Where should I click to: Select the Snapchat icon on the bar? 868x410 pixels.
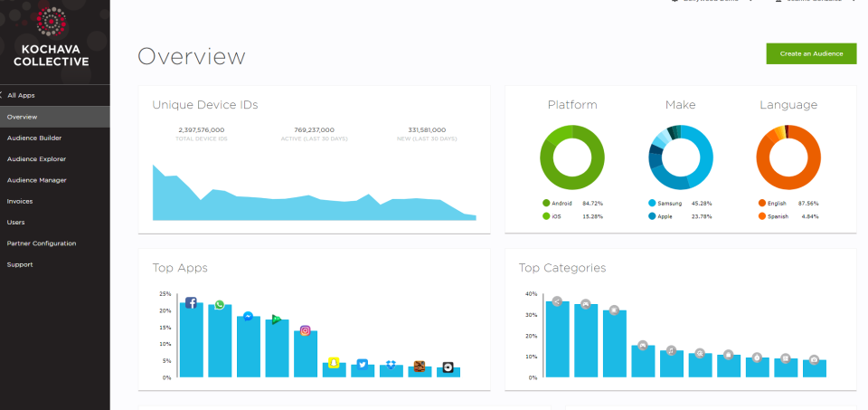coord(334,363)
